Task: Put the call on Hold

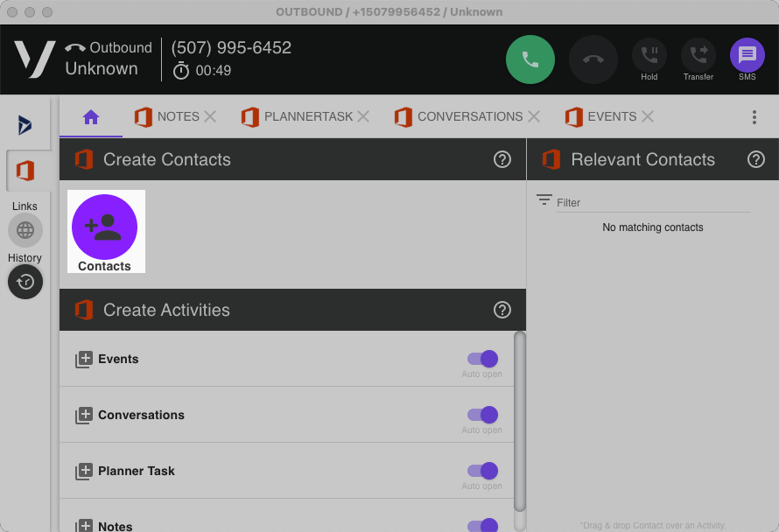Action: point(649,55)
